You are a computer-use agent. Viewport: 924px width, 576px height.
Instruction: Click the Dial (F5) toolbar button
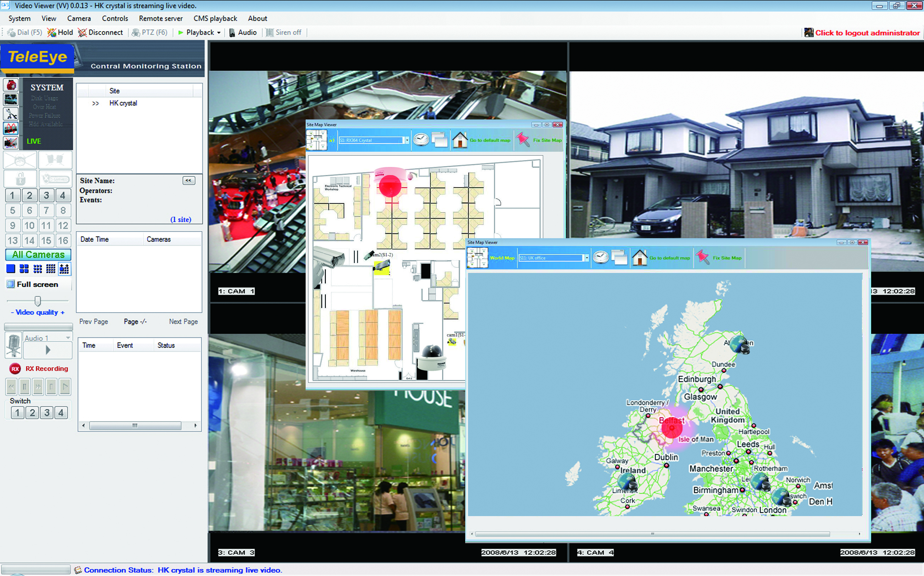25,32
